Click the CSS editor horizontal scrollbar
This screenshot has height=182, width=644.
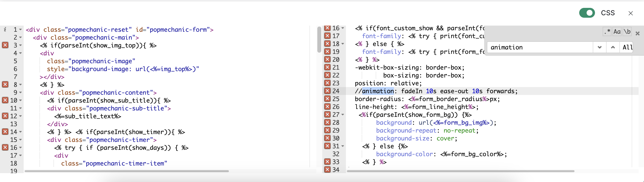click(460, 171)
